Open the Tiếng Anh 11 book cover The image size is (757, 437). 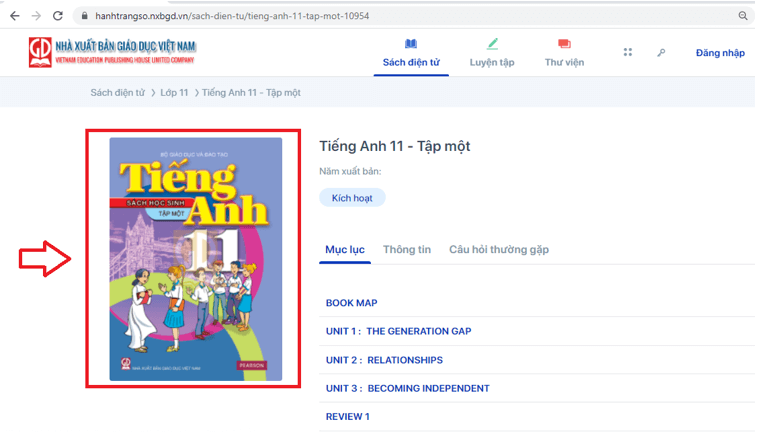[x=196, y=259]
